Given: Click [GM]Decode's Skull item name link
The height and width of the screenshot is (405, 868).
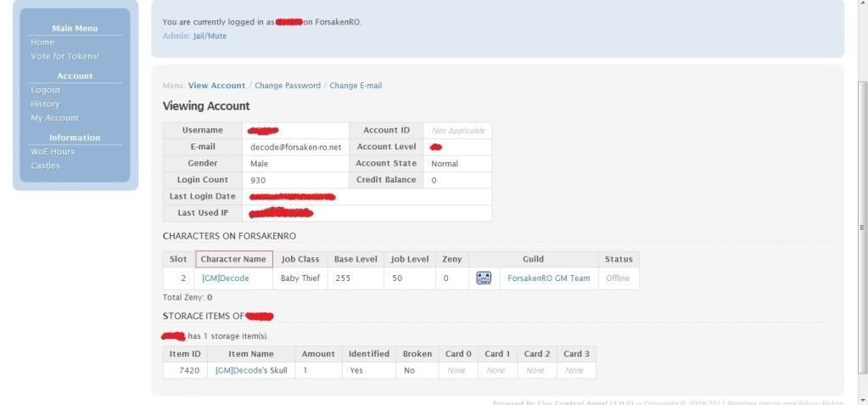Looking at the screenshot, I should 251,370.
